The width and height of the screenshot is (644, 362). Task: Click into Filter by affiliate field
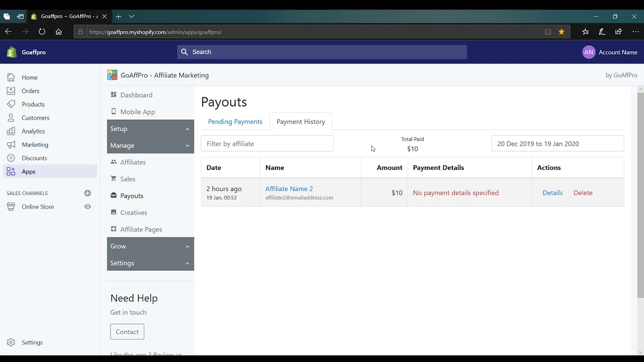[267, 143]
